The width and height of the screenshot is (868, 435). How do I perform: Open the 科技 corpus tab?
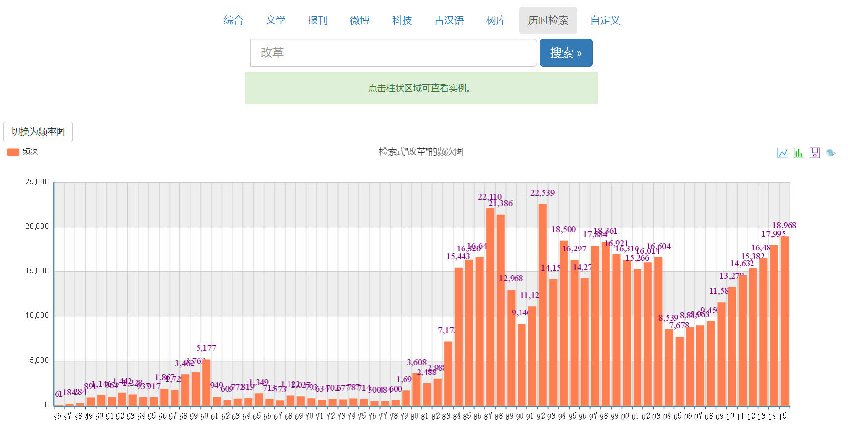(x=402, y=20)
